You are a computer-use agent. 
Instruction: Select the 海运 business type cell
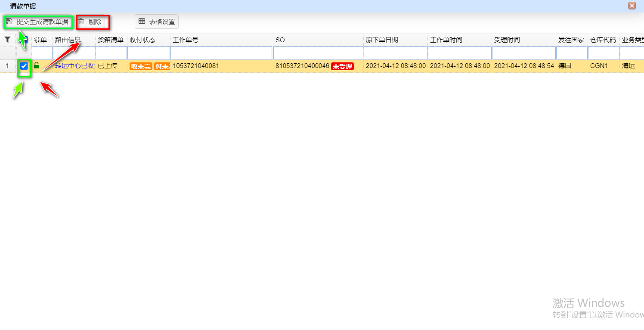(632, 66)
